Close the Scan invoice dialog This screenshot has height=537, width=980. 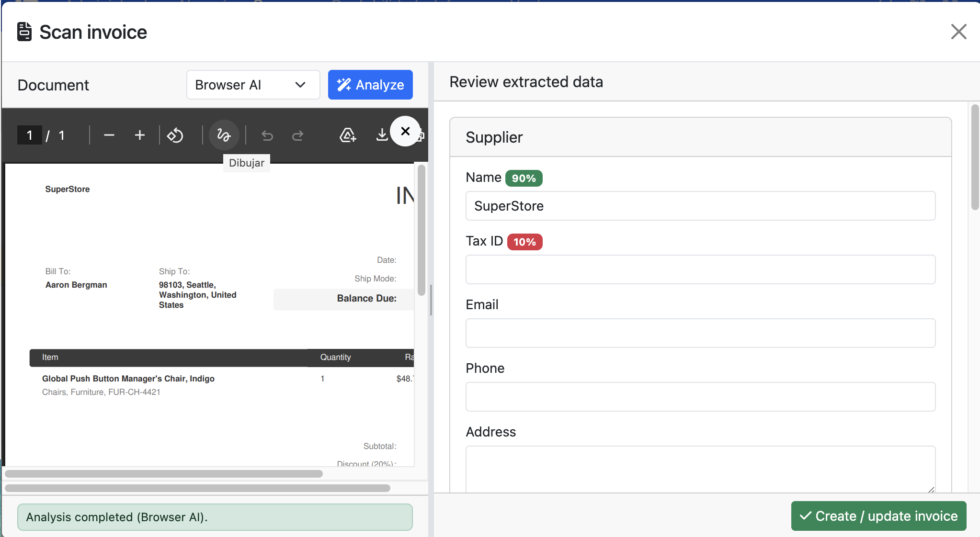[958, 32]
